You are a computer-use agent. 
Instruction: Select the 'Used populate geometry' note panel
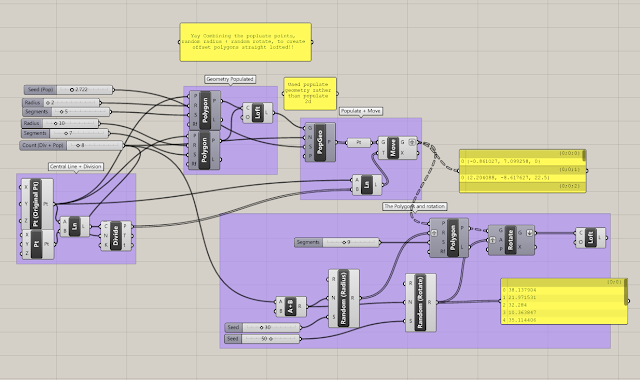(310, 93)
